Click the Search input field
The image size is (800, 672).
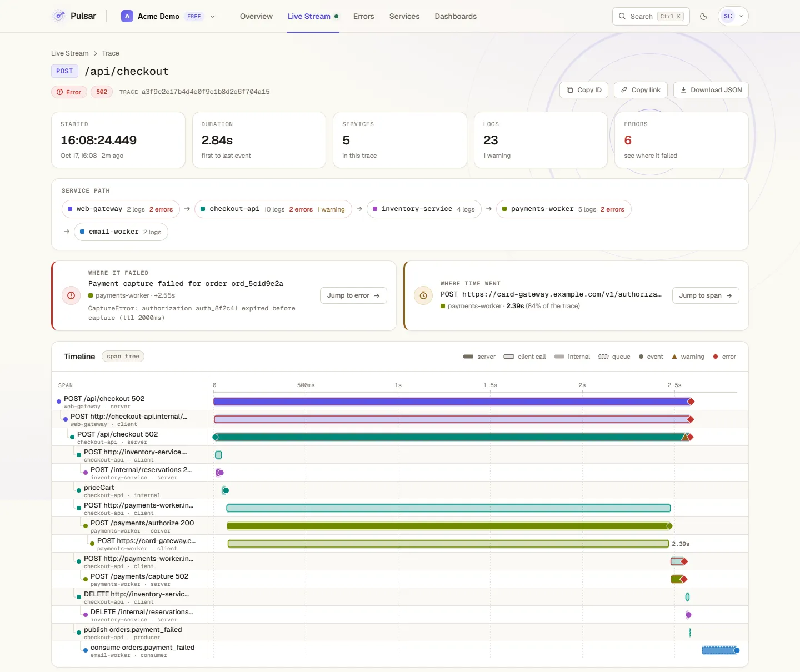(x=651, y=16)
